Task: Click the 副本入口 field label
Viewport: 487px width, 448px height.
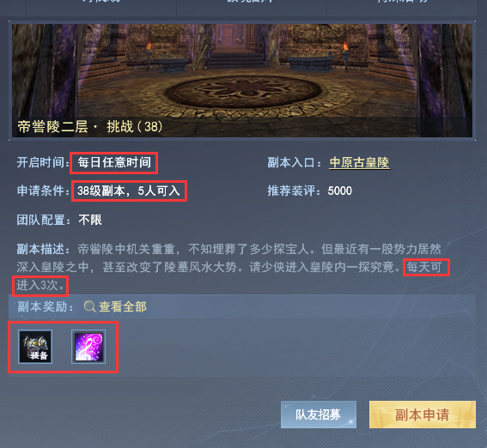Action: coord(294,162)
